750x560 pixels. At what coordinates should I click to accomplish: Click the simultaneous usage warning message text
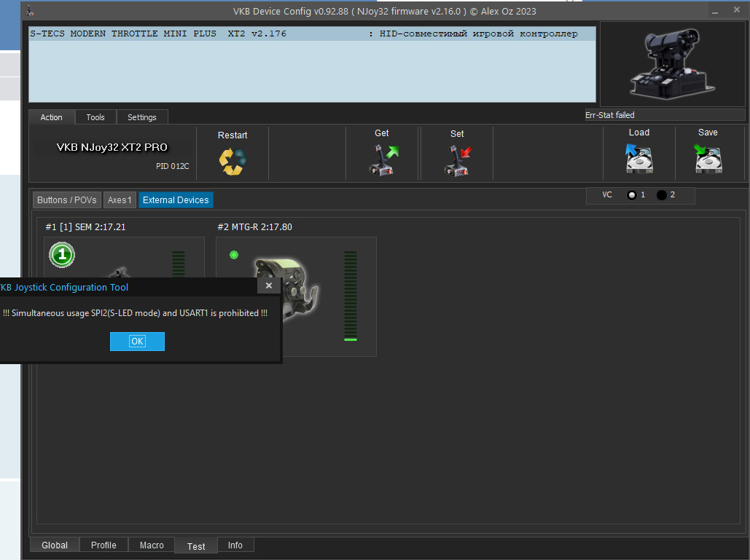click(136, 313)
